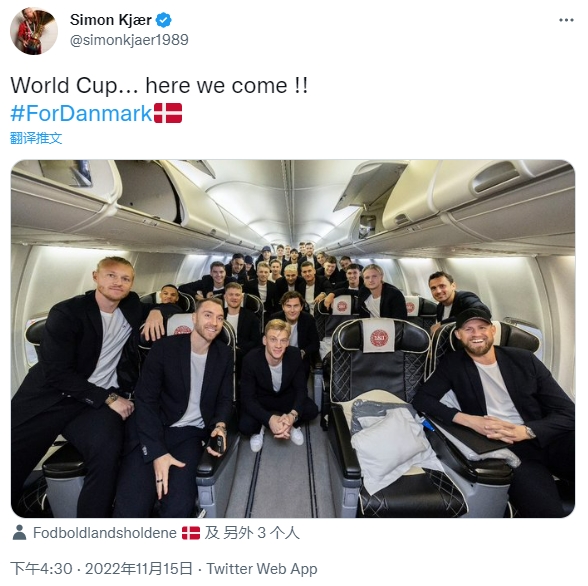Open the three-dot more options menu

[x=566, y=20]
